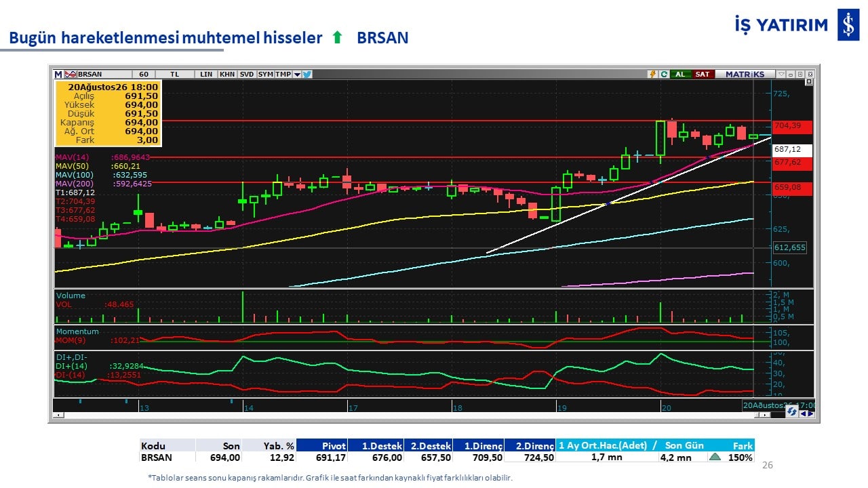Click the 687,12 white price label
This screenshot has height=488, width=868.
coord(793,149)
